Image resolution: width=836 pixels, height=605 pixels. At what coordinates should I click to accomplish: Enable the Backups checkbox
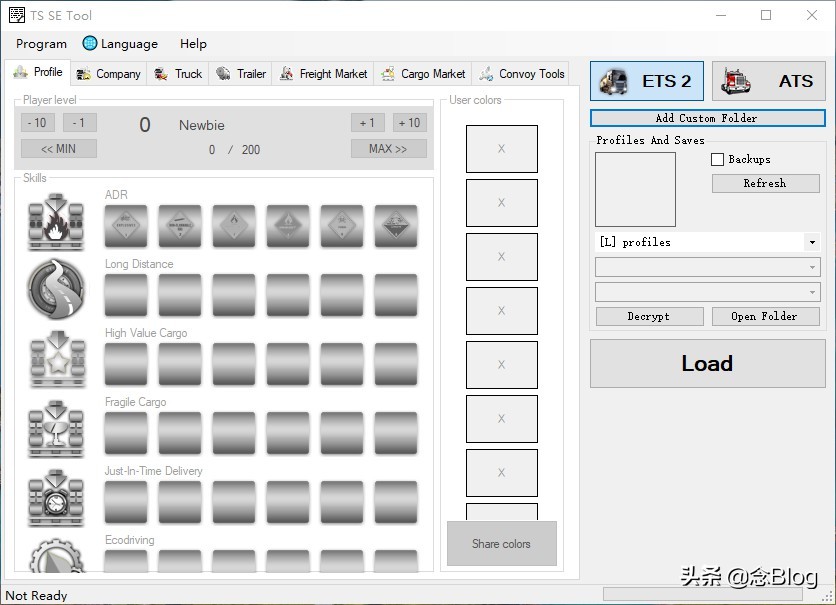[x=717, y=159]
